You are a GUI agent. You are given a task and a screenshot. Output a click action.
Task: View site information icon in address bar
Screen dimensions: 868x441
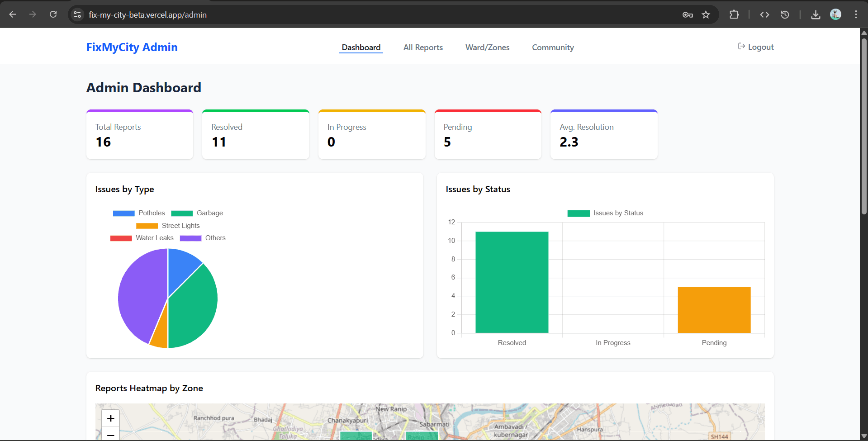click(77, 14)
